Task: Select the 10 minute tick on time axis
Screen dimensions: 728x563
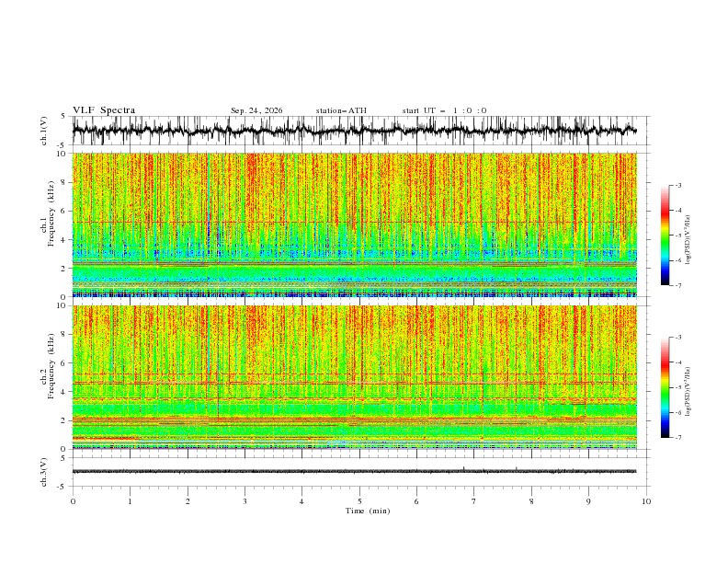Action: [x=646, y=501]
